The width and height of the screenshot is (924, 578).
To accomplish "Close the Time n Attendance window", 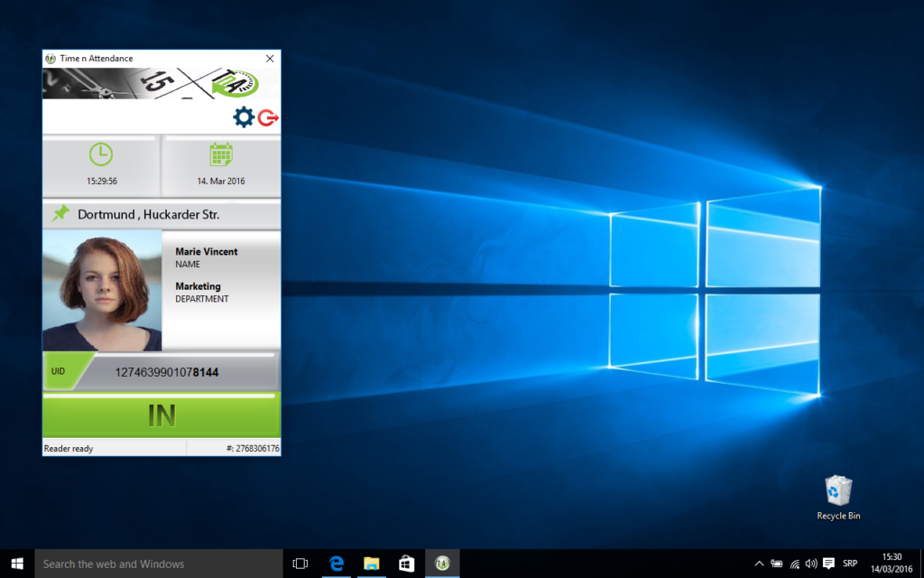I will point(269,59).
